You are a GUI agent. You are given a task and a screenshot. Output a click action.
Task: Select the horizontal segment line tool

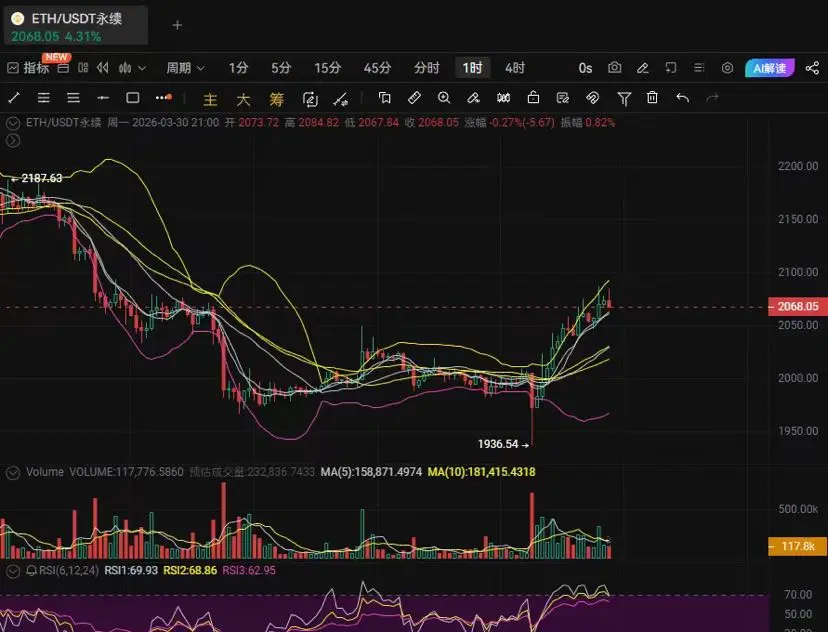pyautogui.click(x=103, y=98)
